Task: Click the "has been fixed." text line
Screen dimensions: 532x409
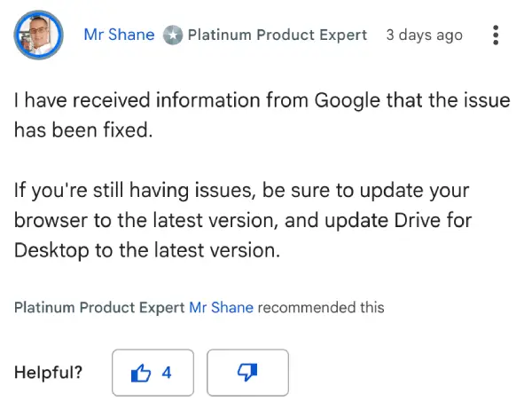Action: click(83, 130)
